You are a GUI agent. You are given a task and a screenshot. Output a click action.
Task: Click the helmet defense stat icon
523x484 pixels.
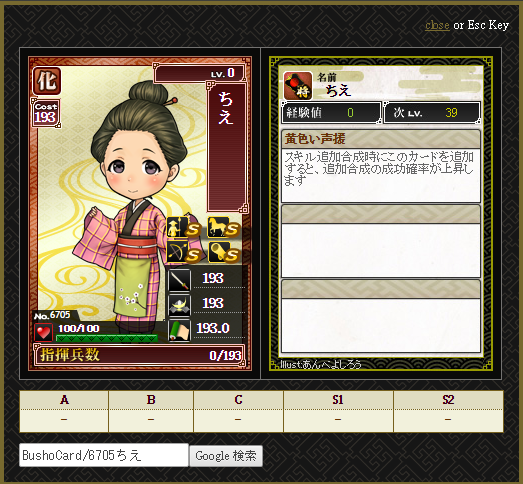click(x=179, y=305)
